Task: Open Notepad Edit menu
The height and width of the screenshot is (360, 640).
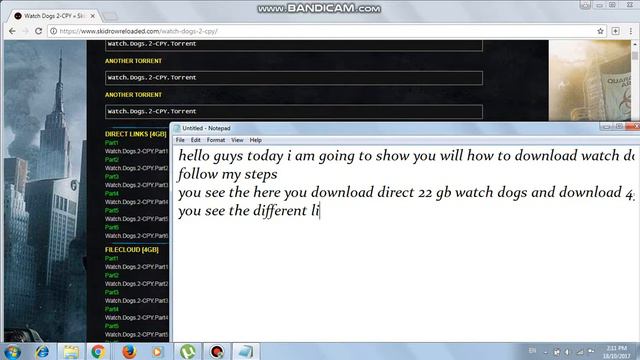Action: (196, 140)
